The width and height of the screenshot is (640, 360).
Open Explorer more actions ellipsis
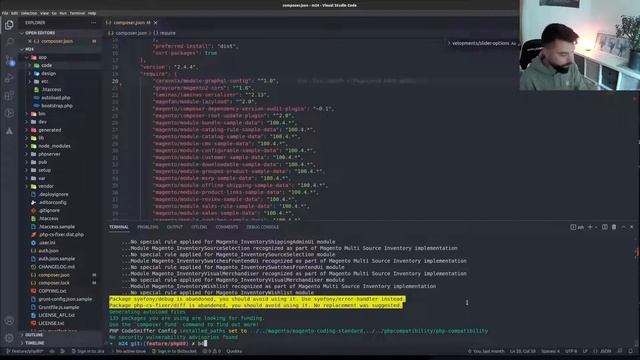tap(94, 23)
